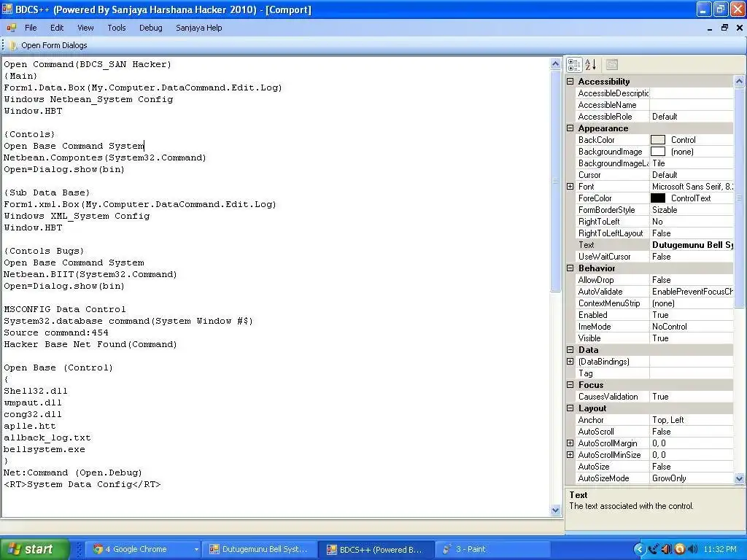Select the BDCS++ taskbar button
Screen dimensions: 747x560
[x=375, y=549]
